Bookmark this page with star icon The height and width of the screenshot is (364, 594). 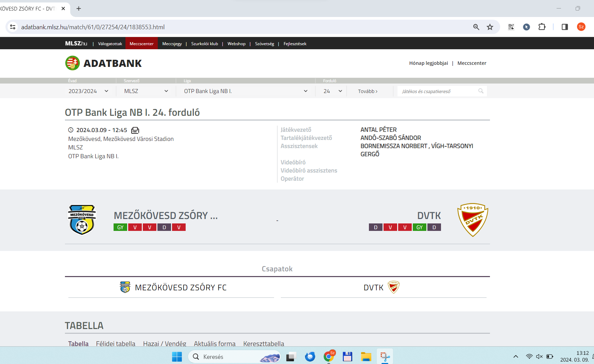[490, 27]
